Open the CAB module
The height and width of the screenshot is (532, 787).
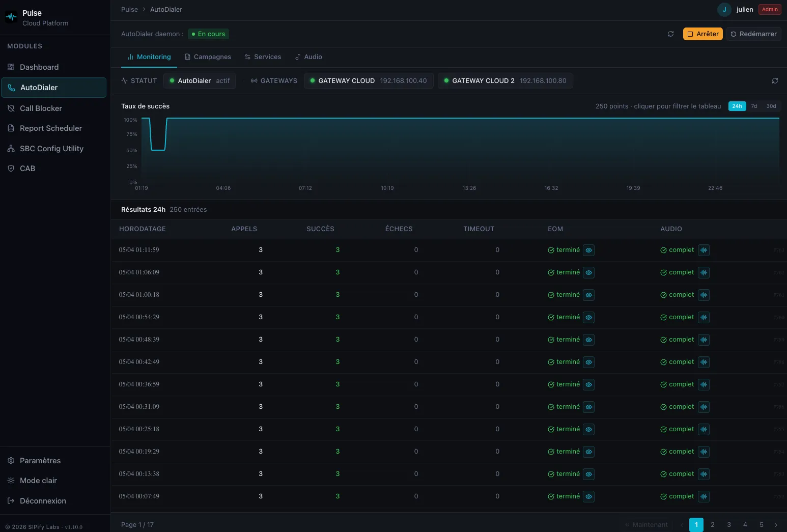coord(53,169)
